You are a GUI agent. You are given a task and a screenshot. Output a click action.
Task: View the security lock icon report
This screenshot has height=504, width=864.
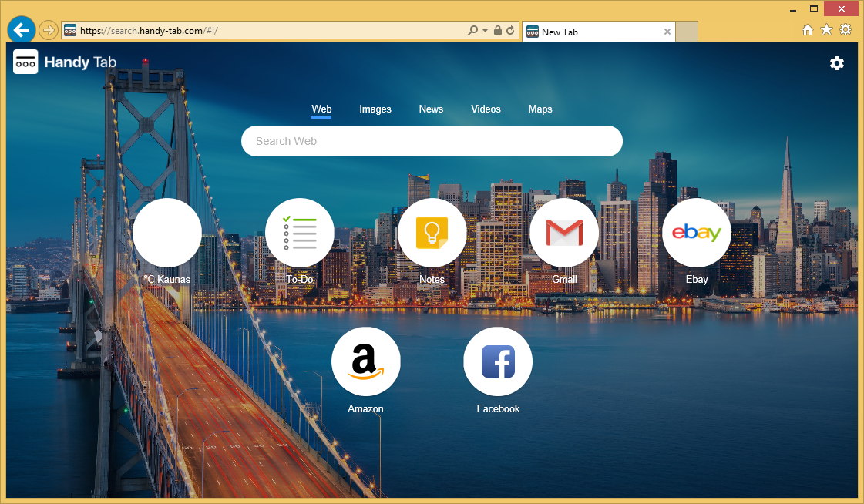tap(498, 30)
